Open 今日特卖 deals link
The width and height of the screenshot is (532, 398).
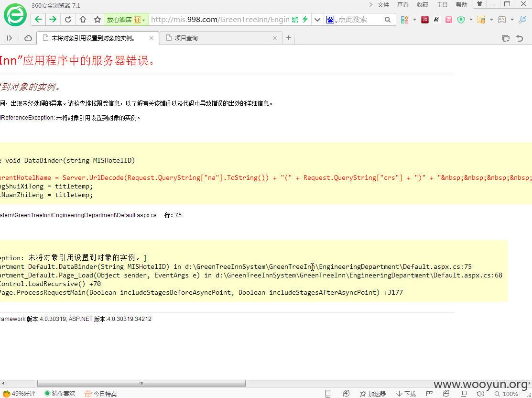[x=101, y=394]
